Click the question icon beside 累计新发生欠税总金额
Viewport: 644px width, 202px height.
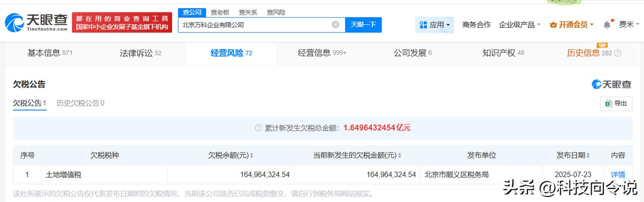click(x=259, y=128)
